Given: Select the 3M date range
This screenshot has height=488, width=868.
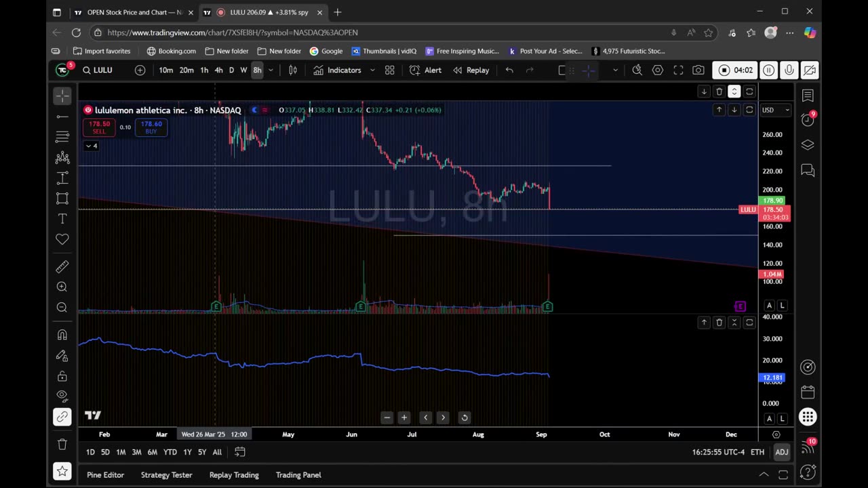Looking at the screenshot, I should tap(136, 452).
